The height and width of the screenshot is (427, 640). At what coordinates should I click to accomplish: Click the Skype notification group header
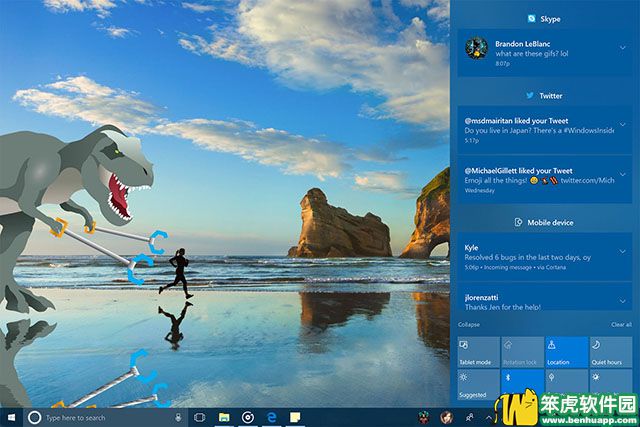pos(544,19)
